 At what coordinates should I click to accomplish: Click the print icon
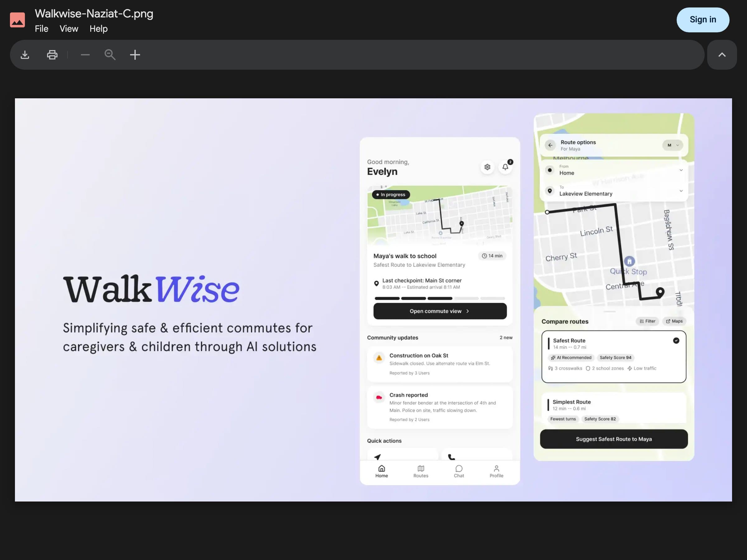[x=52, y=55]
